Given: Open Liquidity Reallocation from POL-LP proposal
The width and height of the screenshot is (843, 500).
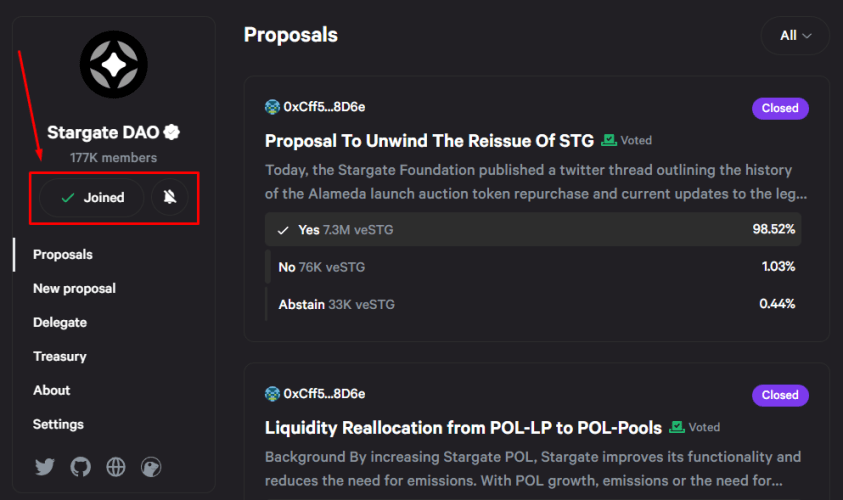Looking at the screenshot, I should pyautogui.click(x=463, y=428).
